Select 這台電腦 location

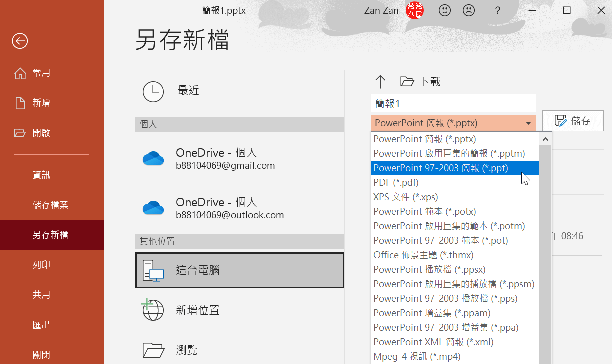coord(239,270)
